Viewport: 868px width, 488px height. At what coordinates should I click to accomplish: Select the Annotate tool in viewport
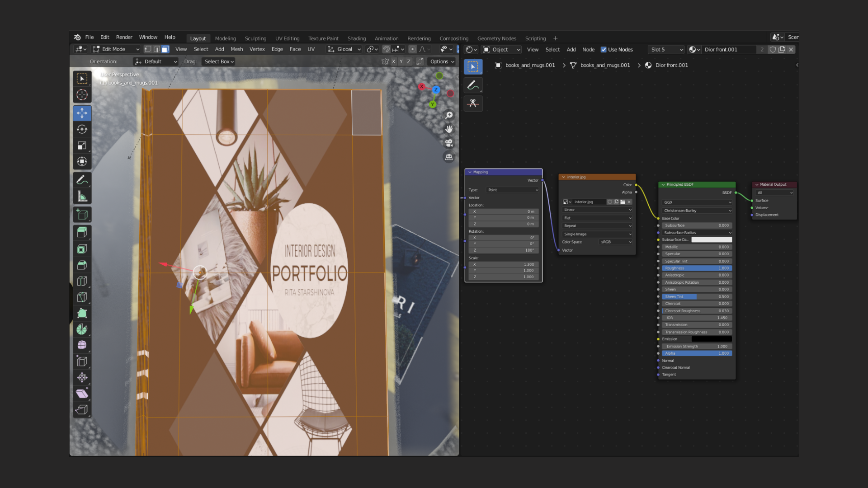coord(82,180)
